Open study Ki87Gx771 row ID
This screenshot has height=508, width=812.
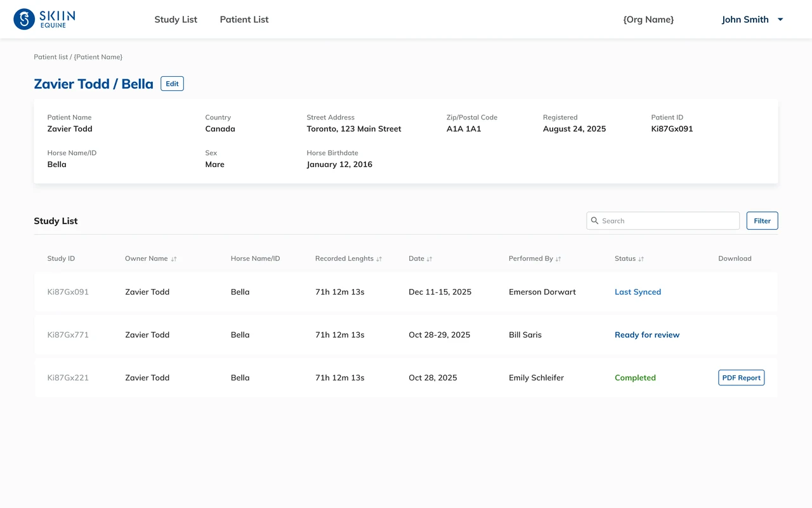[68, 335]
